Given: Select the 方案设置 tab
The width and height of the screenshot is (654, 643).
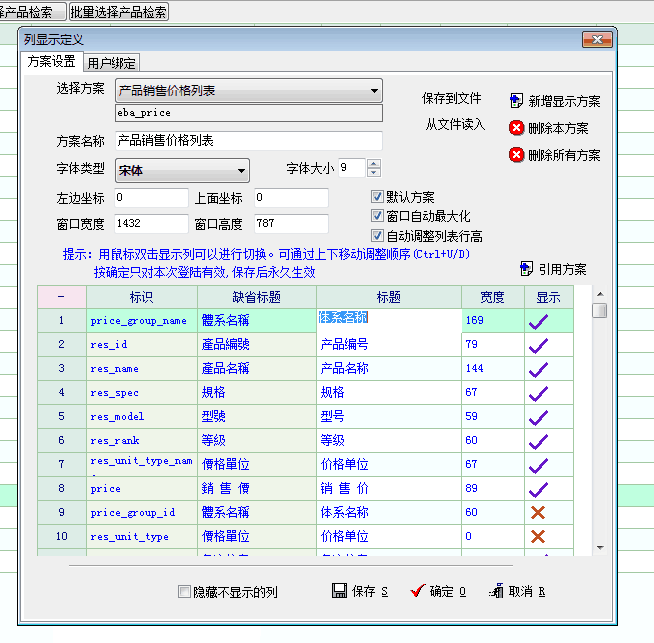Looking at the screenshot, I should pos(51,62).
